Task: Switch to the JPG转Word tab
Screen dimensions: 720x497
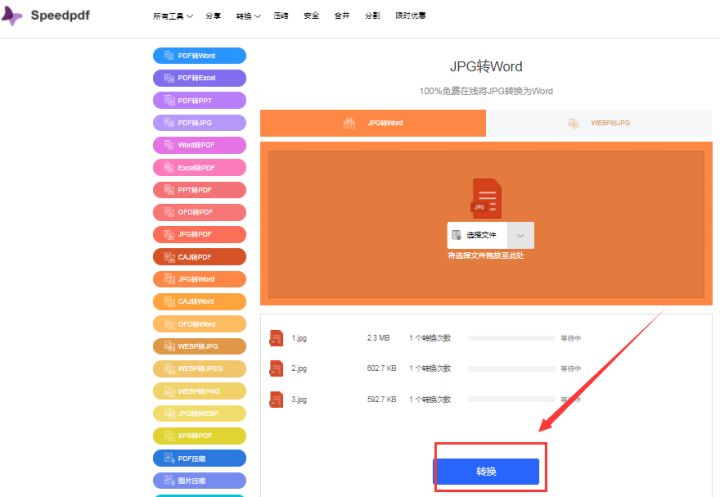Action: point(373,123)
